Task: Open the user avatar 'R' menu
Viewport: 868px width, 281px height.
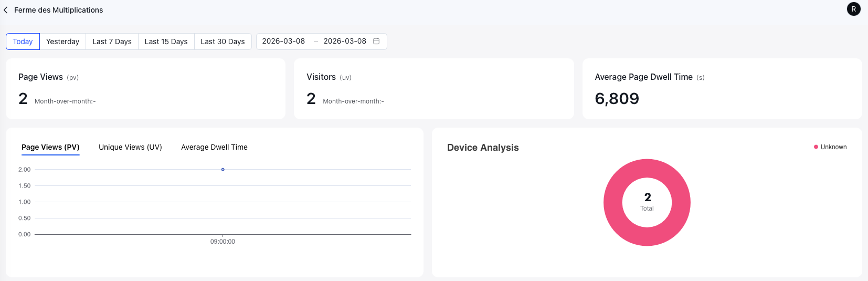Action: point(854,9)
